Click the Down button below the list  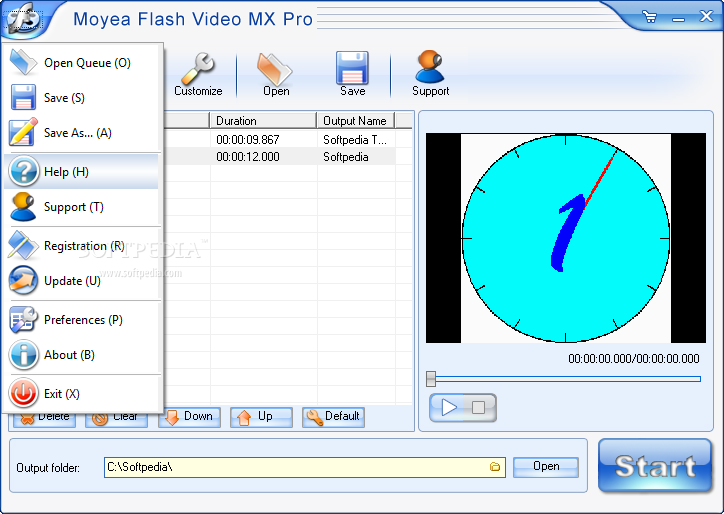189,417
